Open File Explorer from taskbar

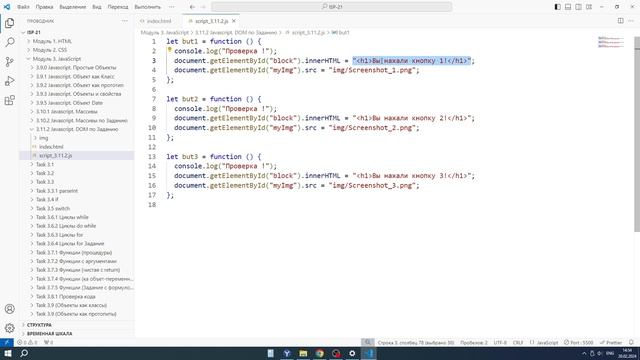click(x=303, y=353)
